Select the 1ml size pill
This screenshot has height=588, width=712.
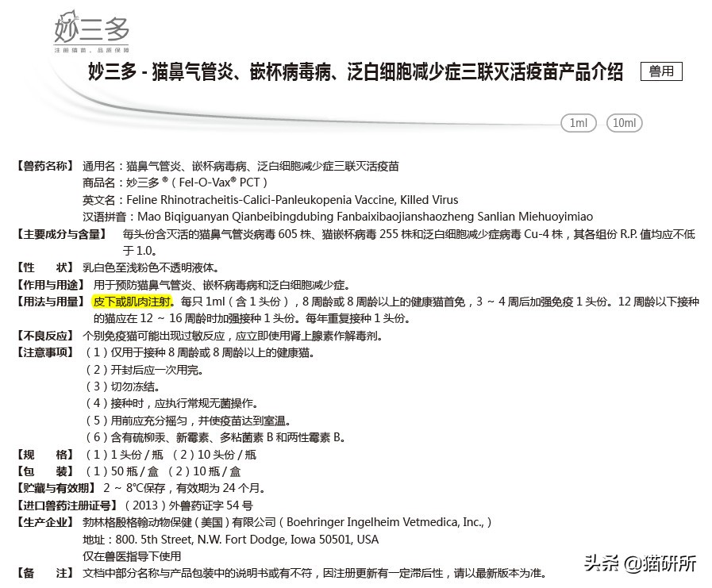click(x=579, y=123)
